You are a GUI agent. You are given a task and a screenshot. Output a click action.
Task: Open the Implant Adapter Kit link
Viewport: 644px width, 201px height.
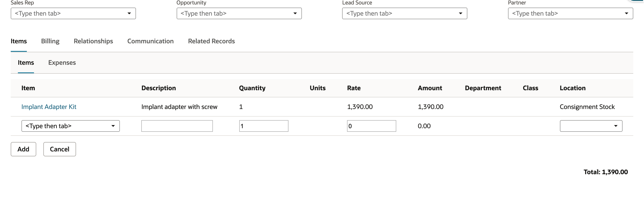coord(49,107)
